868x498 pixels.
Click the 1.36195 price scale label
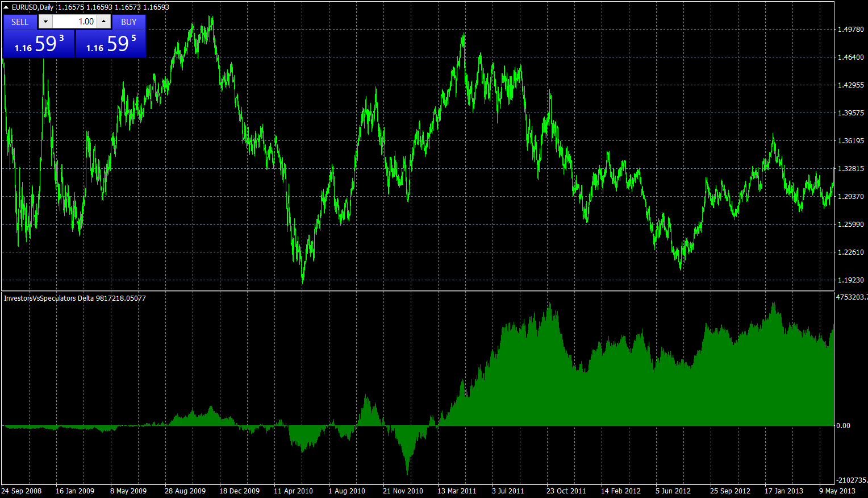tap(851, 141)
